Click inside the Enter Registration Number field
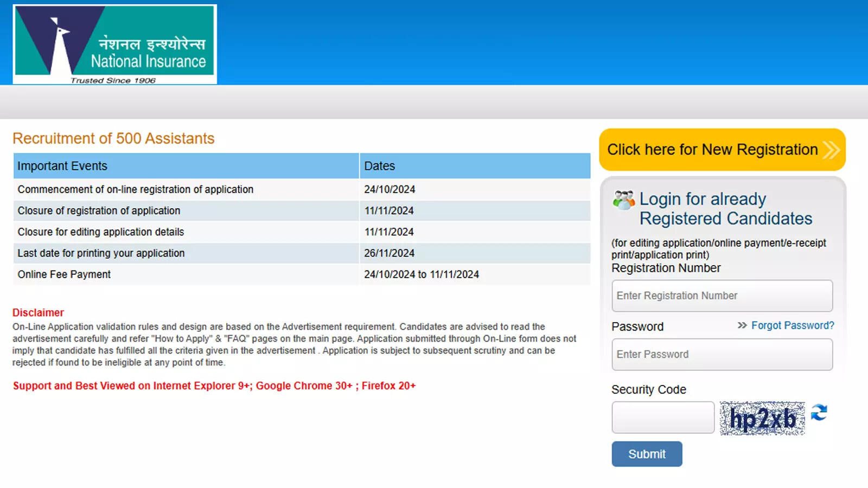Screen dimensions: 868x488 click(722, 296)
